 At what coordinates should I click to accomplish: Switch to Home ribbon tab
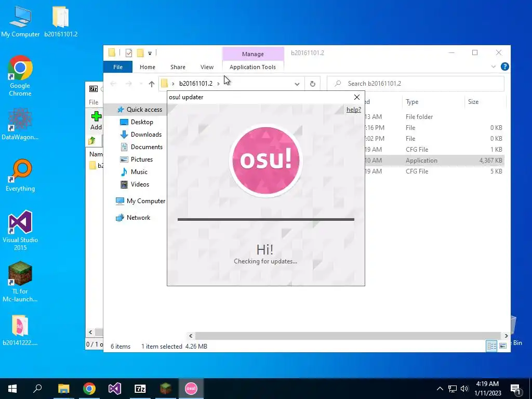click(147, 67)
